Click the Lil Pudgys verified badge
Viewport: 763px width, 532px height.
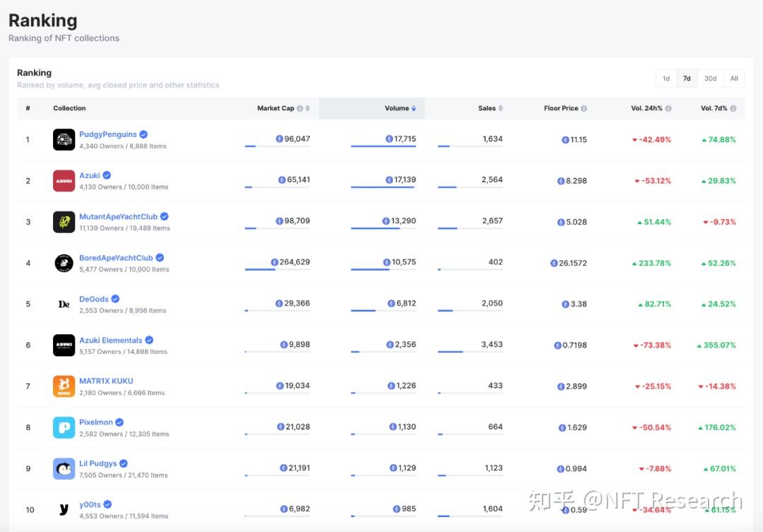(x=124, y=463)
